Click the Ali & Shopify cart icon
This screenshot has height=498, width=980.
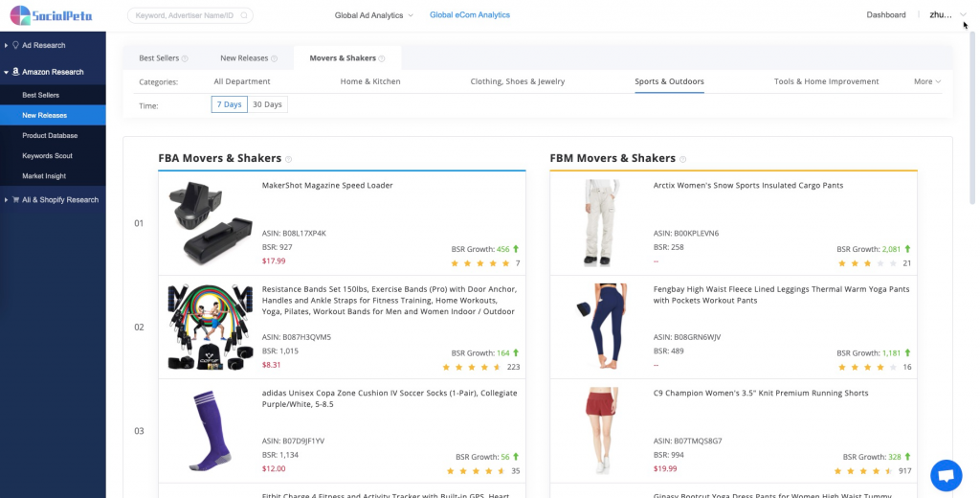coord(15,199)
